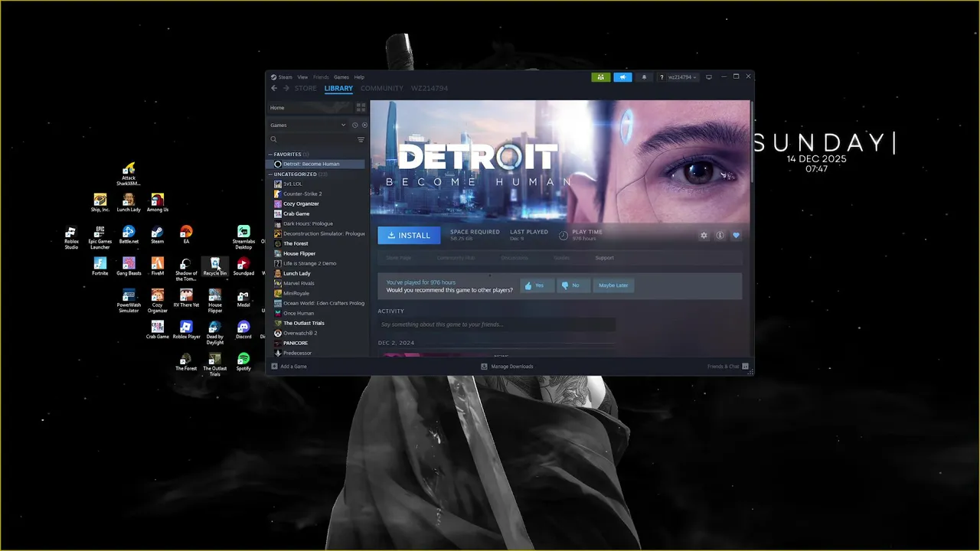The width and height of the screenshot is (980, 551).
Task: Select the Fortnite desktop icon
Action: (x=100, y=266)
